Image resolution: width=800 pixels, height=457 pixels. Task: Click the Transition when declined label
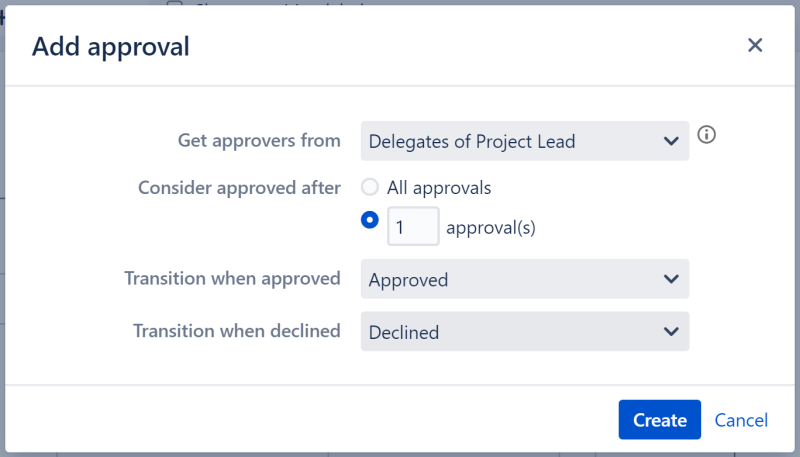[236, 331]
